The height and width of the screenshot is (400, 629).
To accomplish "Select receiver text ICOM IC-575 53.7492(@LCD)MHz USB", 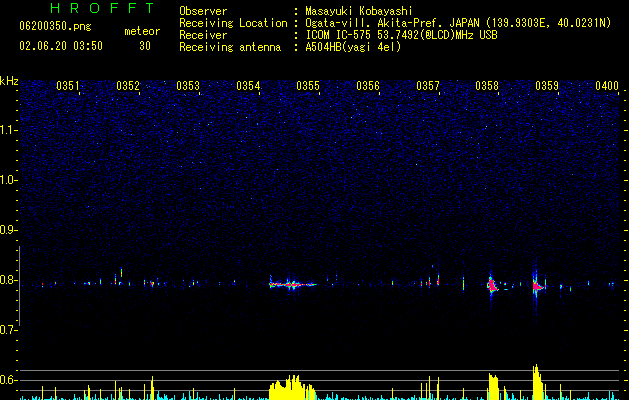I will point(401,35).
